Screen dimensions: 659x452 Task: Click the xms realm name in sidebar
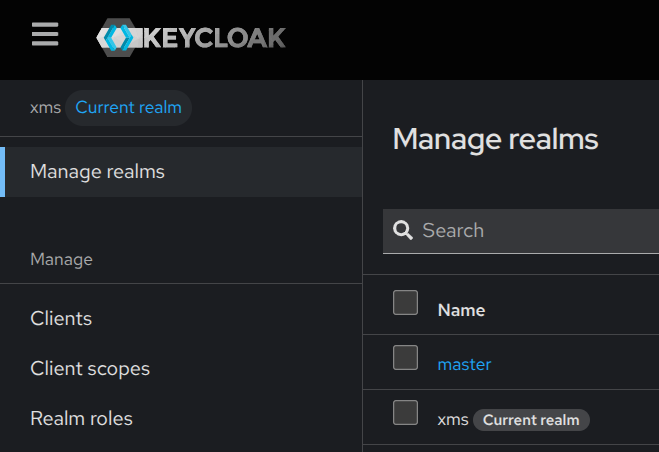[45, 108]
